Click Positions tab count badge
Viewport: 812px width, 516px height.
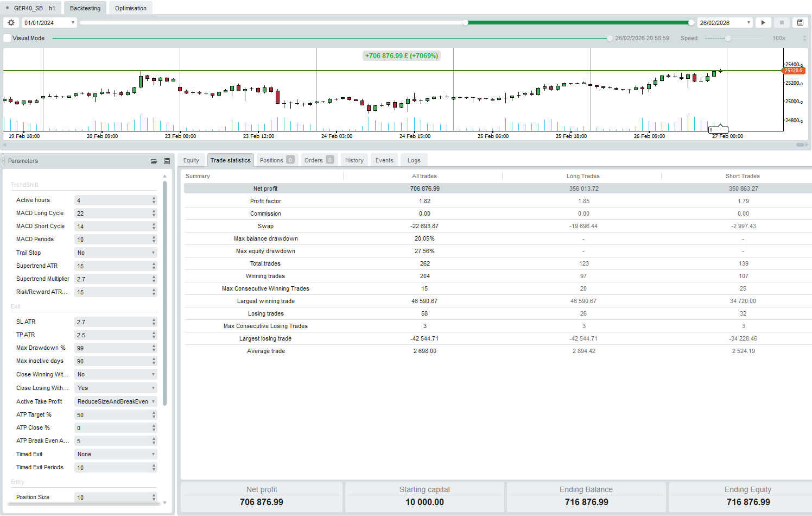pyautogui.click(x=290, y=160)
